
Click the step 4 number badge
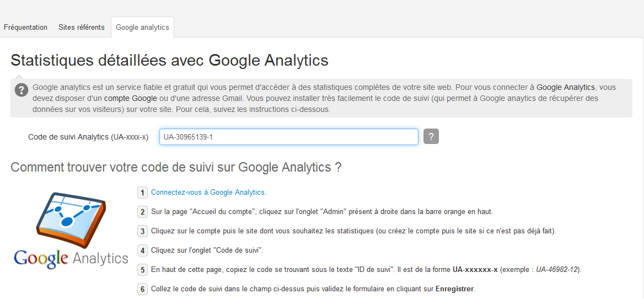pyautogui.click(x=142, y=250)
